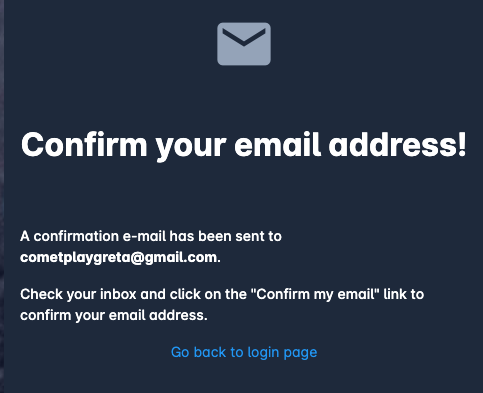Click the Confirm your email address! heading
The height and width of the screenshot is (393, 483).
[x=244, y=145]
